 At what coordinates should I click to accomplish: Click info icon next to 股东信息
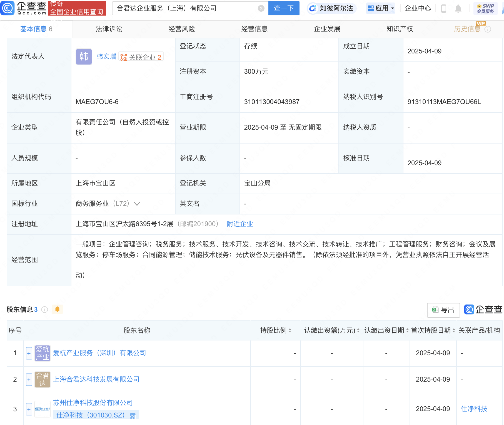(44, 310)
